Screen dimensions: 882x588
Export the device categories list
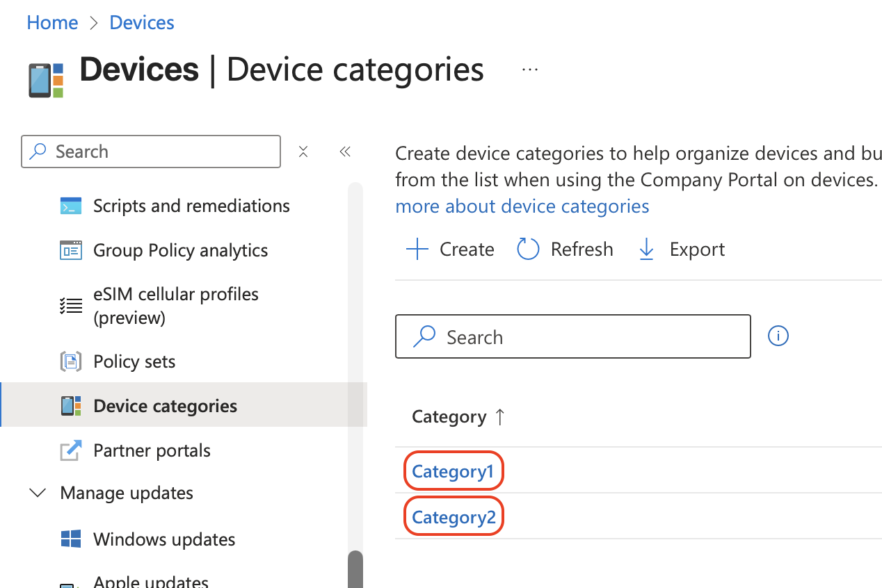[681, 250]
